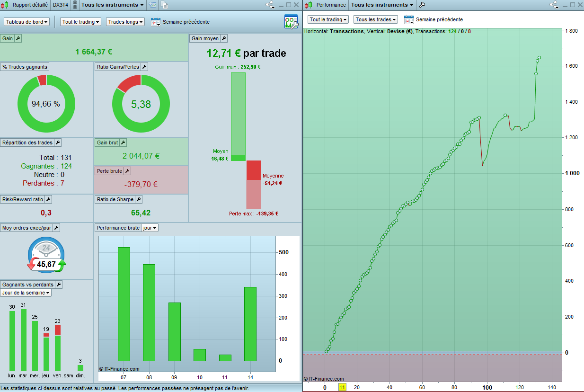
Task: Click the Gain max : 252,90 € label
Action: pos(238,67)
